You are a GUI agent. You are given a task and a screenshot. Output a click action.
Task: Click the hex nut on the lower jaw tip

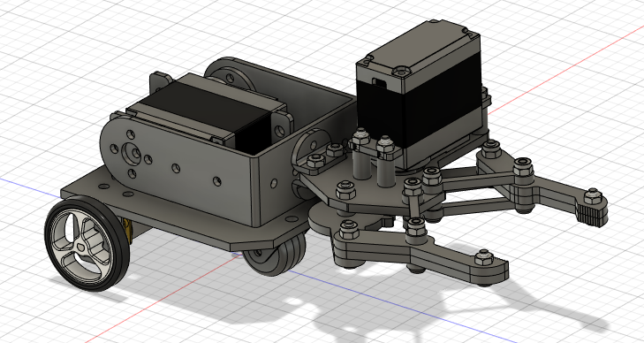pos(484,257)
